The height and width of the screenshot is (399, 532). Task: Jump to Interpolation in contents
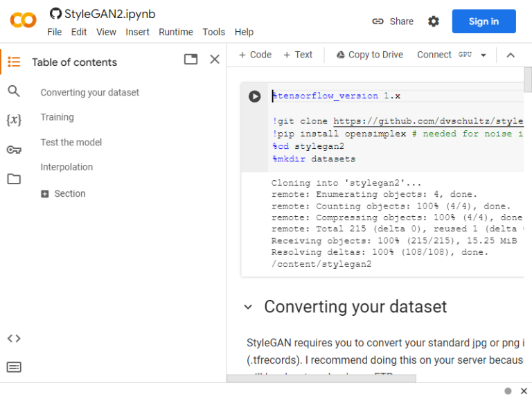tap(66, 167)
